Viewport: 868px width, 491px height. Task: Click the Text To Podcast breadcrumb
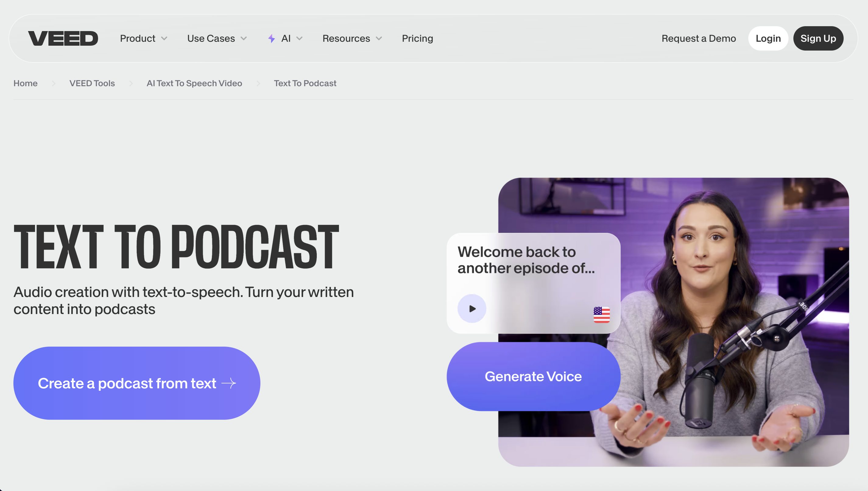coord(305,83)
